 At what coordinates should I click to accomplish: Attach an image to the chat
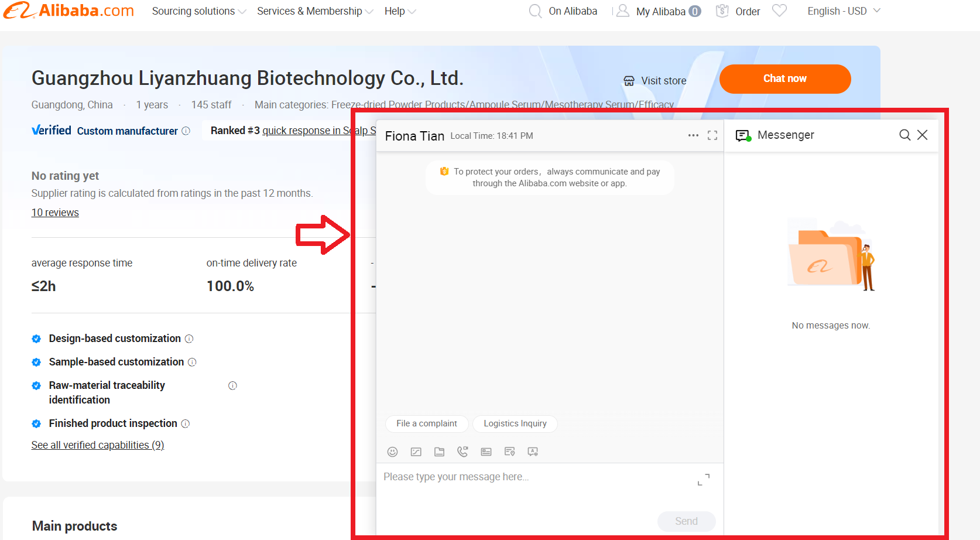point(416,452)
